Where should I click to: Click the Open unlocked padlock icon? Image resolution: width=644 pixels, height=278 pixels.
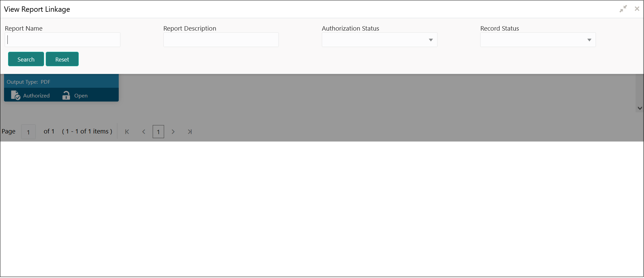(x=66, y=95)
